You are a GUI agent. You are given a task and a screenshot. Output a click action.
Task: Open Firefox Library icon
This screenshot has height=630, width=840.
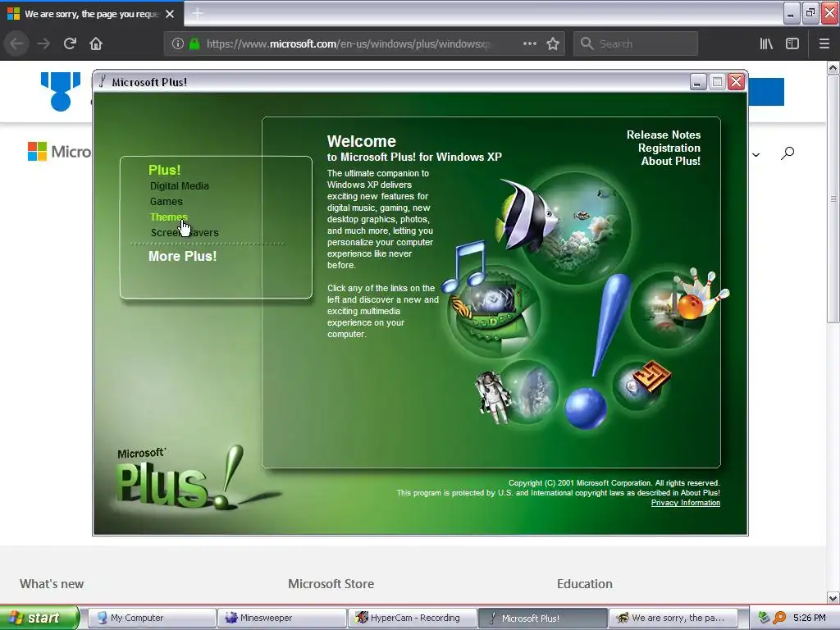pyautogui.click(x=766, y=43)
